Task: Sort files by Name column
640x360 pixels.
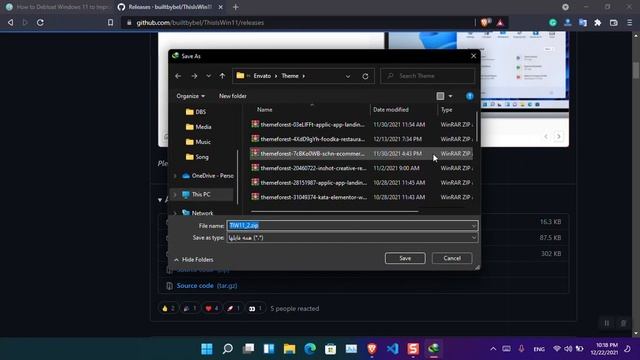Action: [264, 109]
